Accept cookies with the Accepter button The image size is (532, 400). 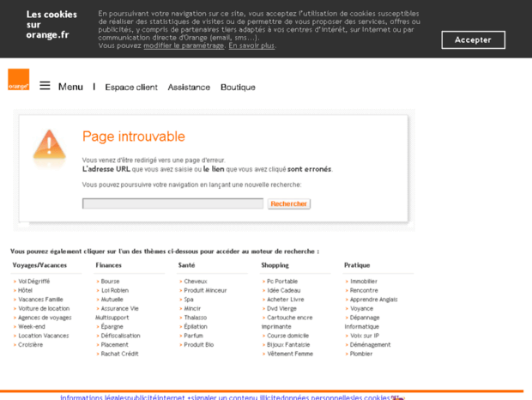point(474,40)
